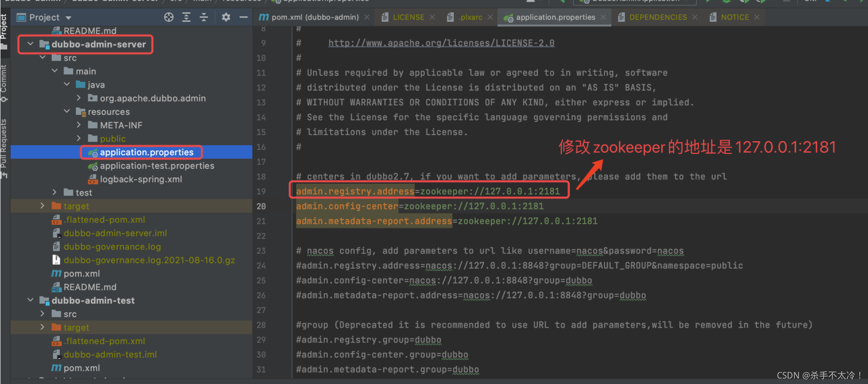This screenshot has width=868, height=384.
Task: Click admin.metadata-report.address line 21
Action: tap(447, 221)
